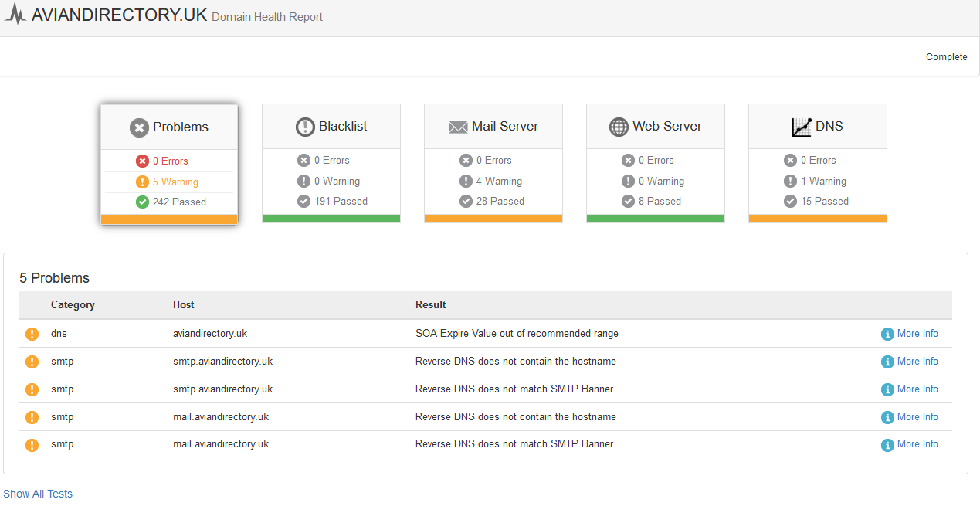Click the exclamation icon on Blacklist card
The image size is (980, 506).
tap(305, 127)
